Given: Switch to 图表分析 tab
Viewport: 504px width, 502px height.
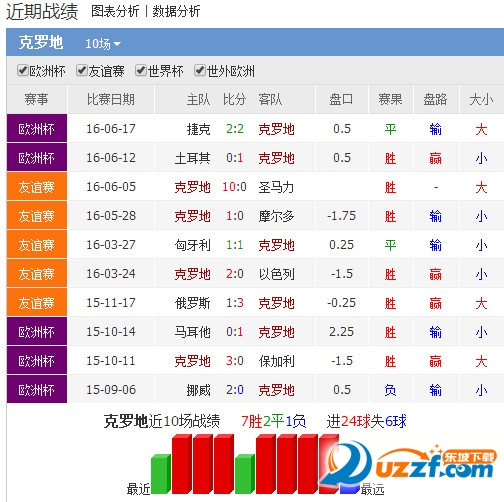Looking at the screenshot, I should coord(115,11).
